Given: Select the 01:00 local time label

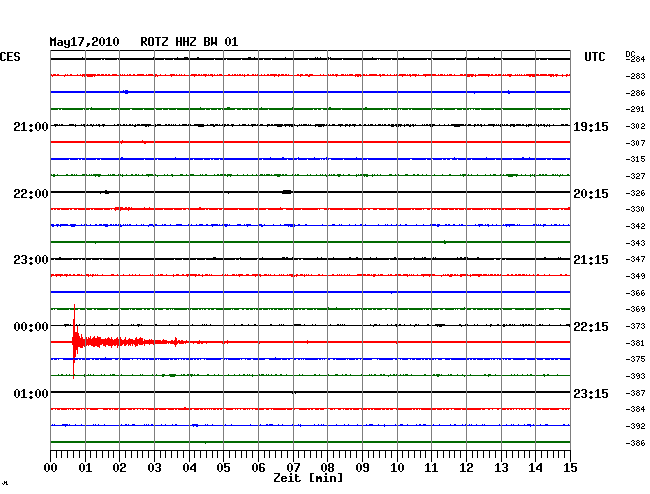Looking at the screenshot, I should 31,393.
